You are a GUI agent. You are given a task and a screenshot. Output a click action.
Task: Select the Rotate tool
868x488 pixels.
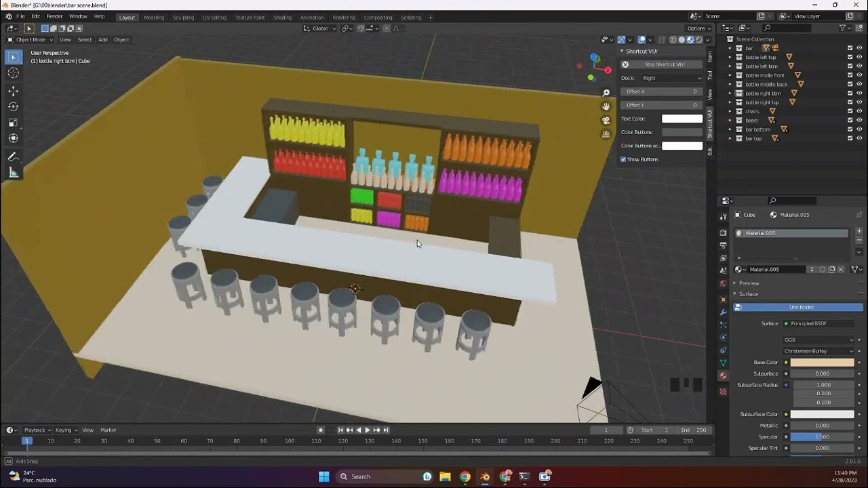click(13, 106)
